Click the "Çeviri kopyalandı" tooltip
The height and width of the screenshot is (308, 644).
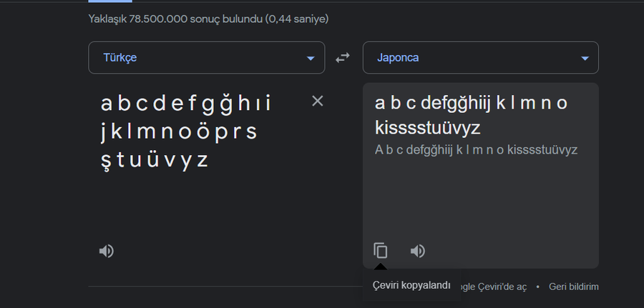[411, 285]
